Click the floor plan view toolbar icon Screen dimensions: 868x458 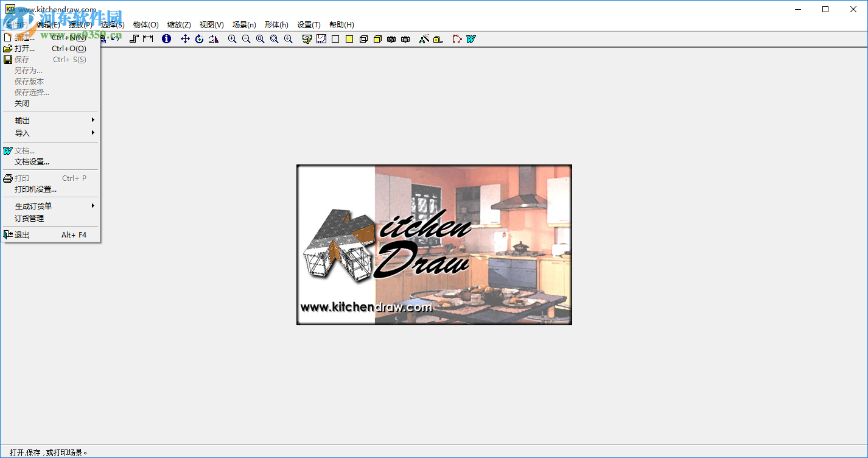321,39
